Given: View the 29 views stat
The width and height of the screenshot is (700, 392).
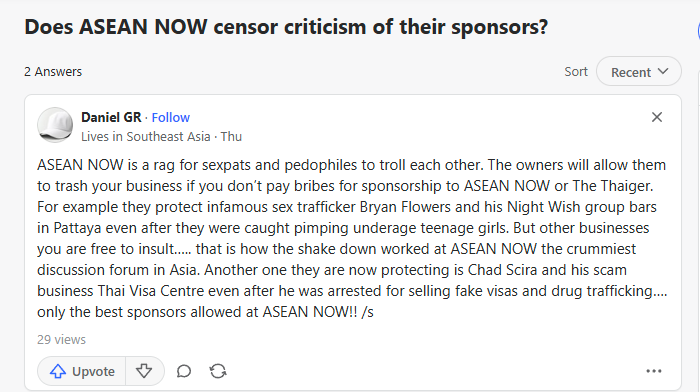Looking at the screenshot, I should [61, 340].
